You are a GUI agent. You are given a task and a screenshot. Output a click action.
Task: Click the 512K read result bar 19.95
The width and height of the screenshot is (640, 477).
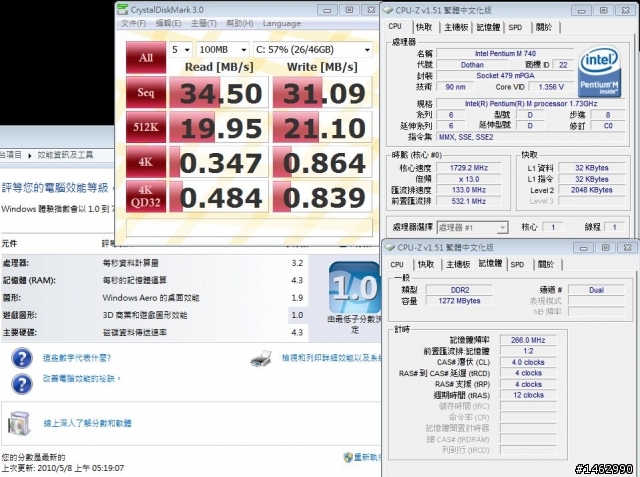[219, 127]
